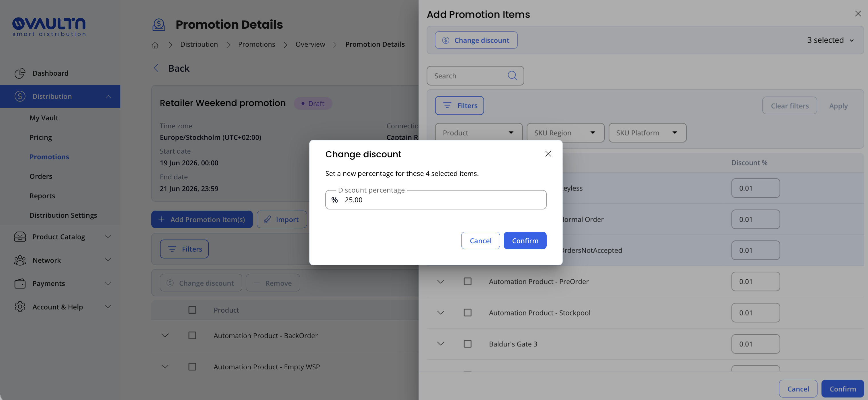Expand the Product Catalog menu

point(108,237)
